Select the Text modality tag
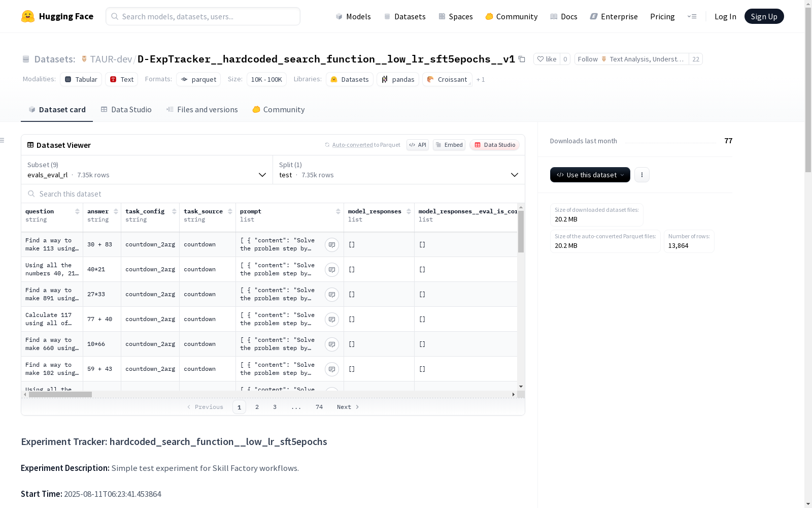This screenshot has height=508, width=812. (x=122, y=79)
